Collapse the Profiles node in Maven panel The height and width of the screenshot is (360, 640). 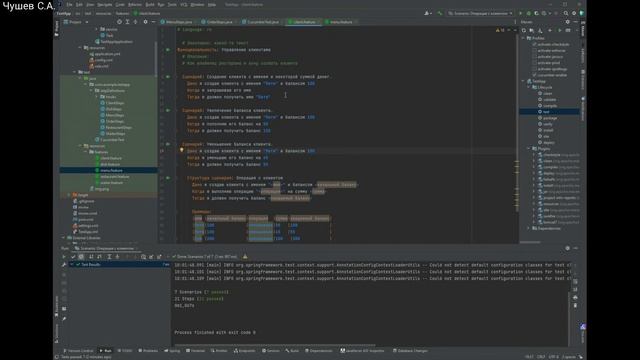point(523,38)
